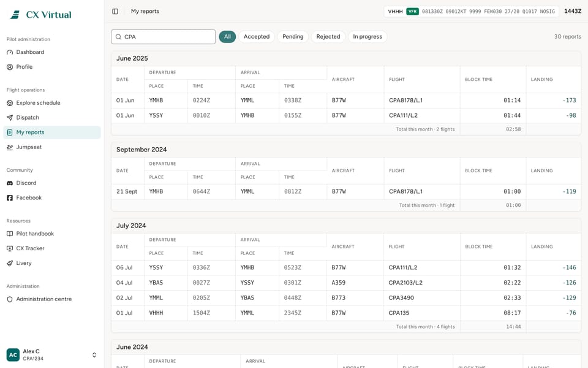Click the CX Virtual logo icon
This screenshot has width=588, height=368.
(15, 15)
